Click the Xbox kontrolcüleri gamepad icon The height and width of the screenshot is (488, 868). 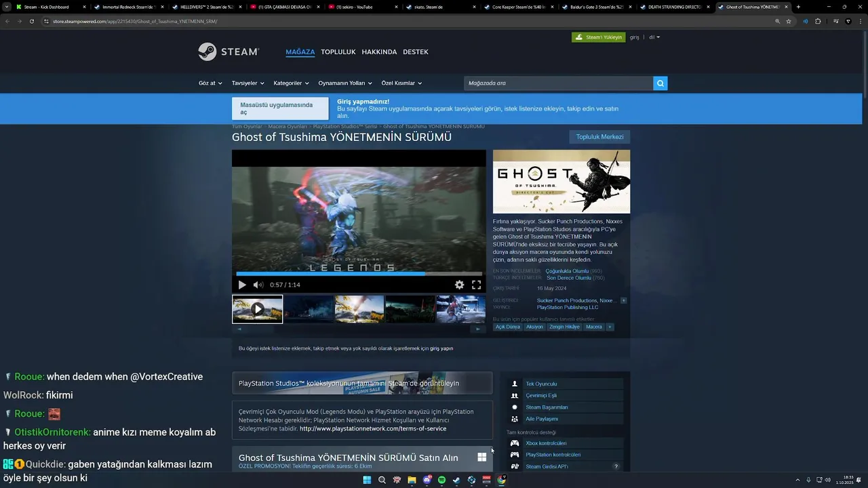515,443
